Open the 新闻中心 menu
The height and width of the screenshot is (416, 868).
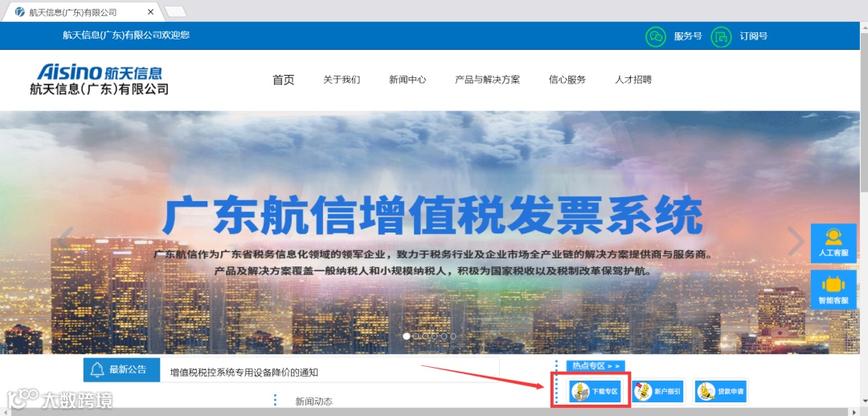click(407, 80)
